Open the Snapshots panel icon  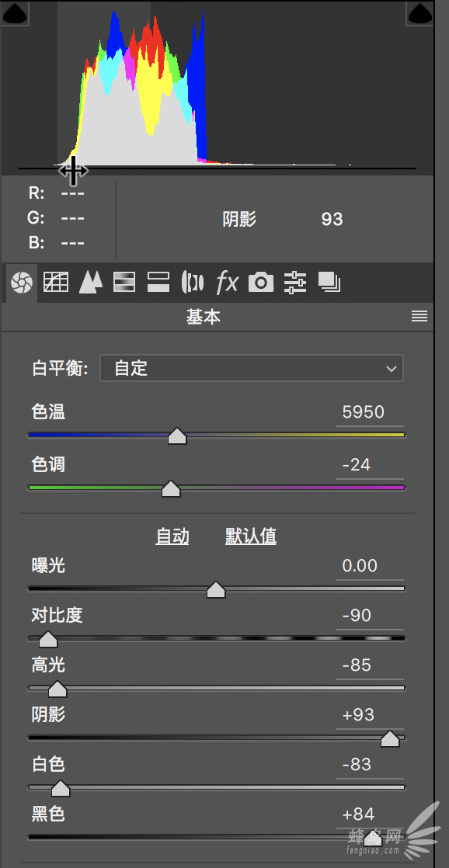pyautogui.click(x=329, y=283)
